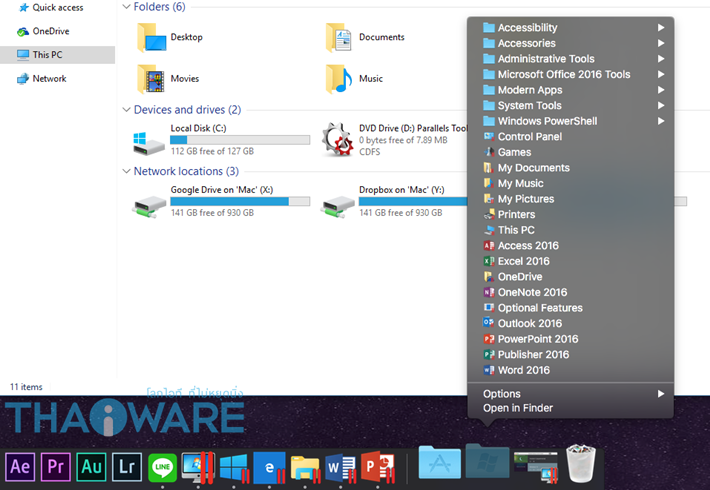
Task: Collapse the Devices and drives group
Action: [126, 110]
